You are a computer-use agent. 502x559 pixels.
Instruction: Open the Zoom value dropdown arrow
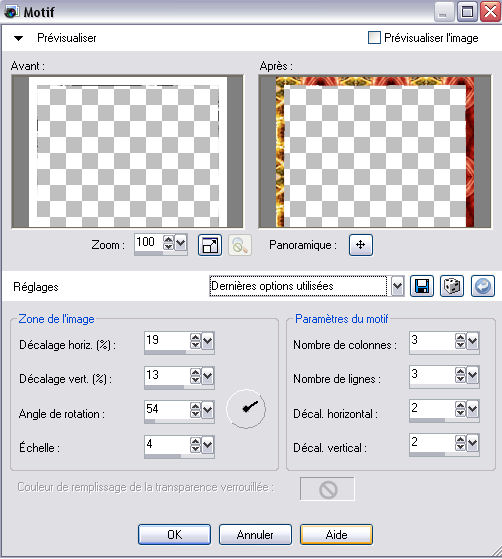pos(181,243)
